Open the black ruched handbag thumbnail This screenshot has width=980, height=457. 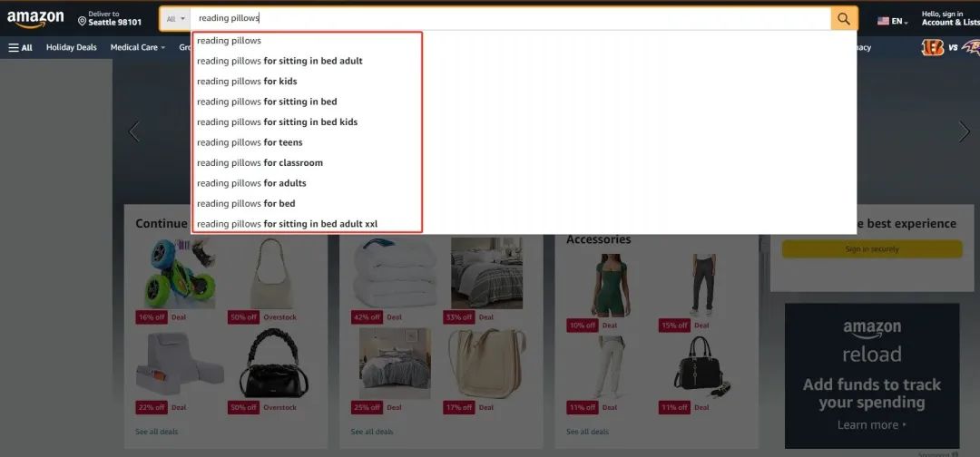point(274,364)
